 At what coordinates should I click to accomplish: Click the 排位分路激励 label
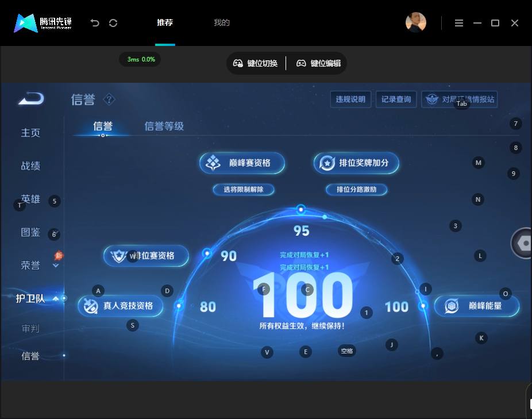[x=356, y=190]
